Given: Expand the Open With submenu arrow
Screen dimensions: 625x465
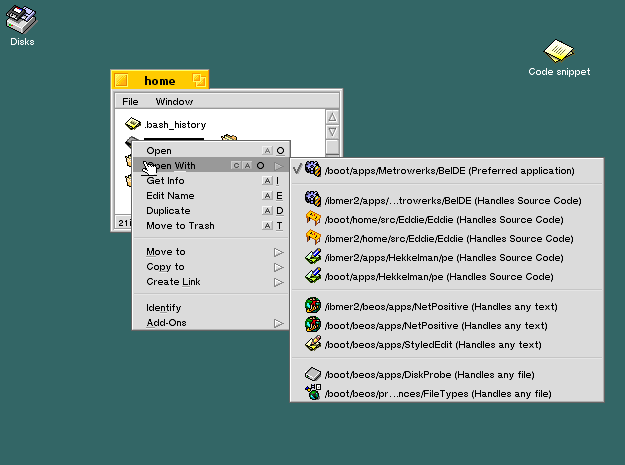Looking at the screenshot, I should 279,166.
